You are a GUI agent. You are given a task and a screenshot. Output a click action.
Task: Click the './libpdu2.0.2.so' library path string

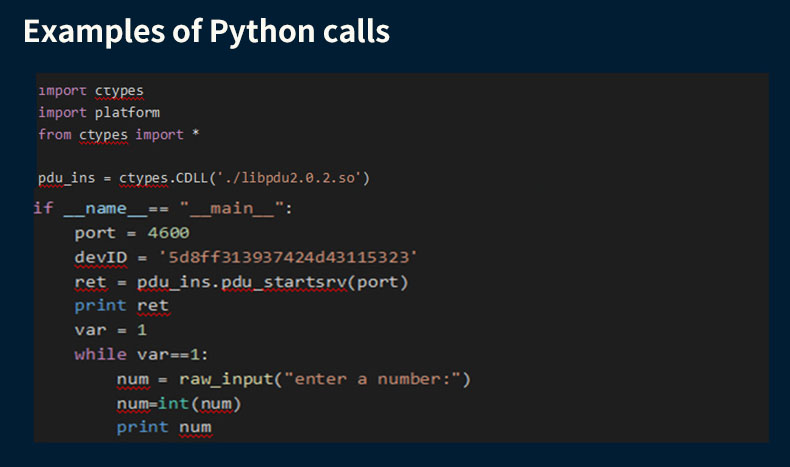pyautogui.click(x=297, y=178)
